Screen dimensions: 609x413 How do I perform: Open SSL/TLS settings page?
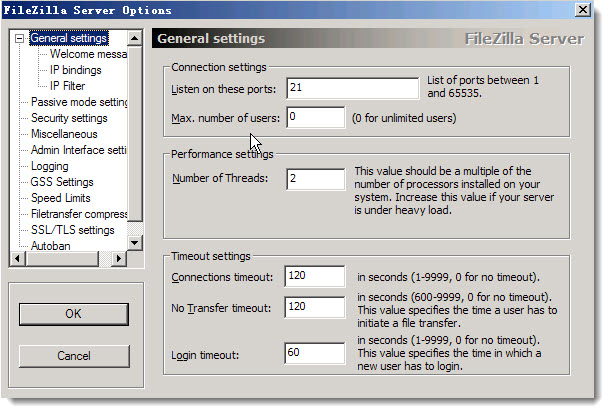[x=73, y=230]
